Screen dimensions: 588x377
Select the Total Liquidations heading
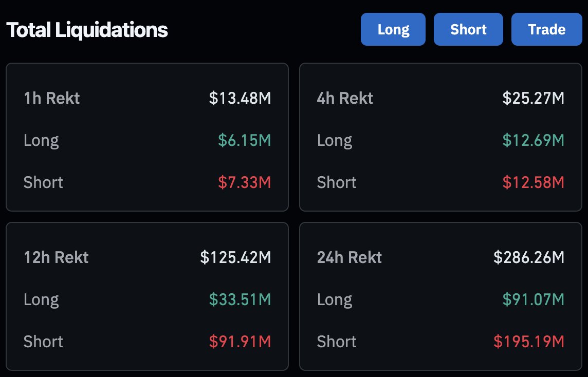point(87,30)
